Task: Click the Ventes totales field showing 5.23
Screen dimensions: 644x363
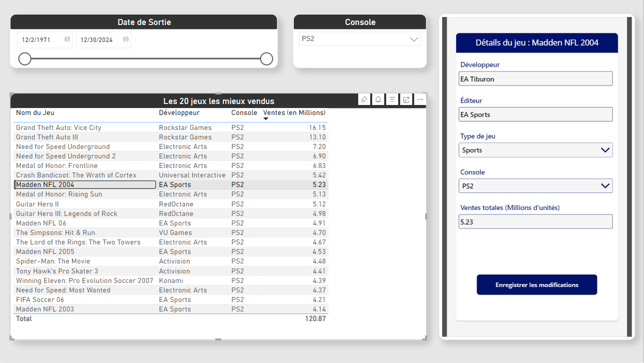Action: tap(536, 221)
